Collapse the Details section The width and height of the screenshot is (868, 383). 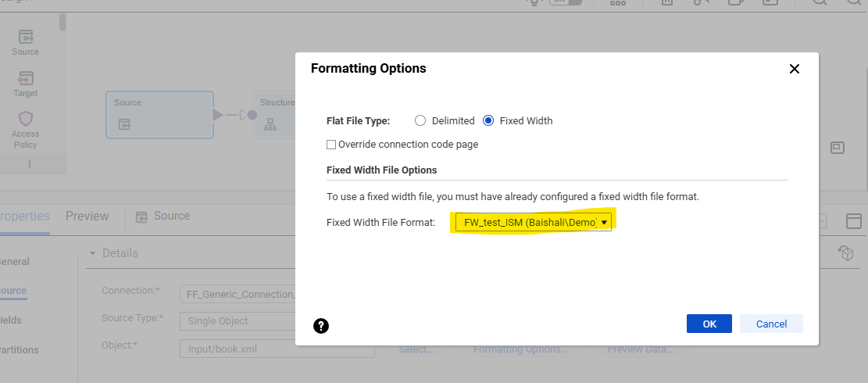92,253
